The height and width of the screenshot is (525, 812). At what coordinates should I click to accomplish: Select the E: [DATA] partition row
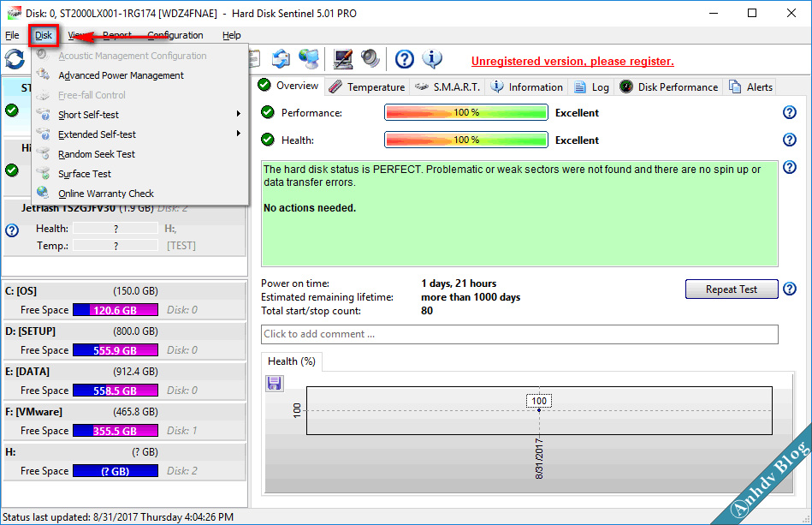coord(124,381)
